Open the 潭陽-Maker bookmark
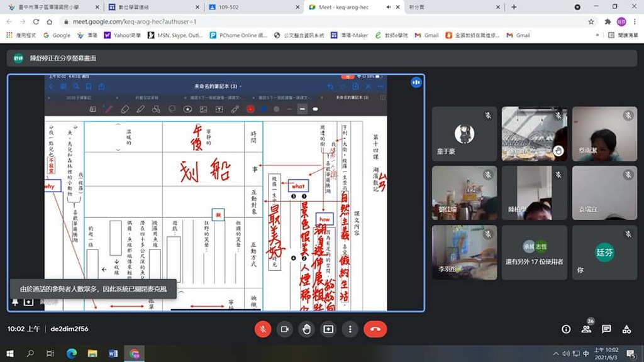This screenshot has width=644, height=362. (x=350, y=35)
